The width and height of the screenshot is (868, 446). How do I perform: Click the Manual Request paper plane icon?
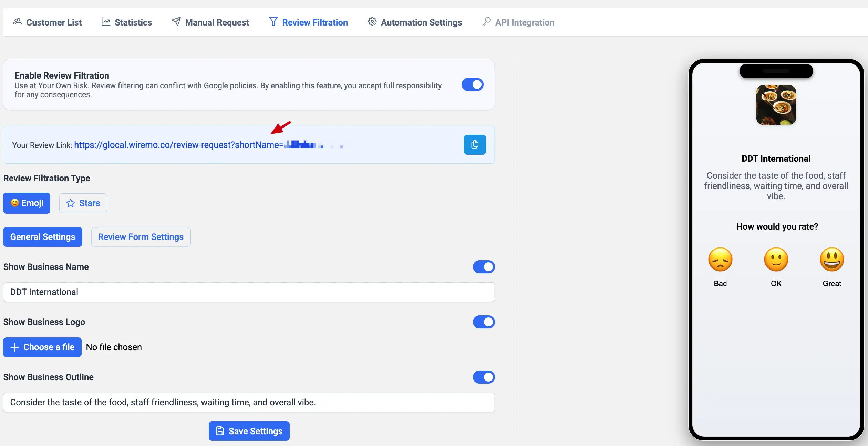(x=177, y=21)
